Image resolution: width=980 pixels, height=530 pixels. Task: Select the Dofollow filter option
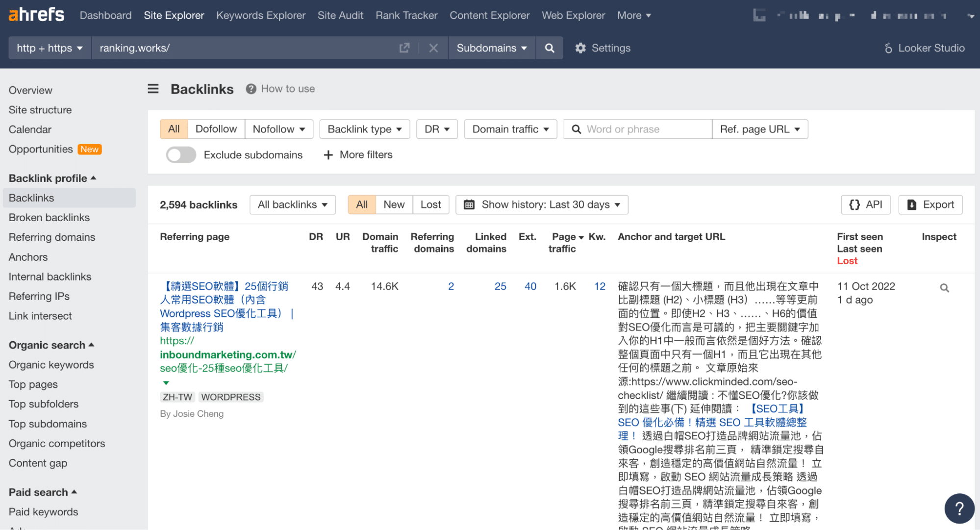click(216, 129)
